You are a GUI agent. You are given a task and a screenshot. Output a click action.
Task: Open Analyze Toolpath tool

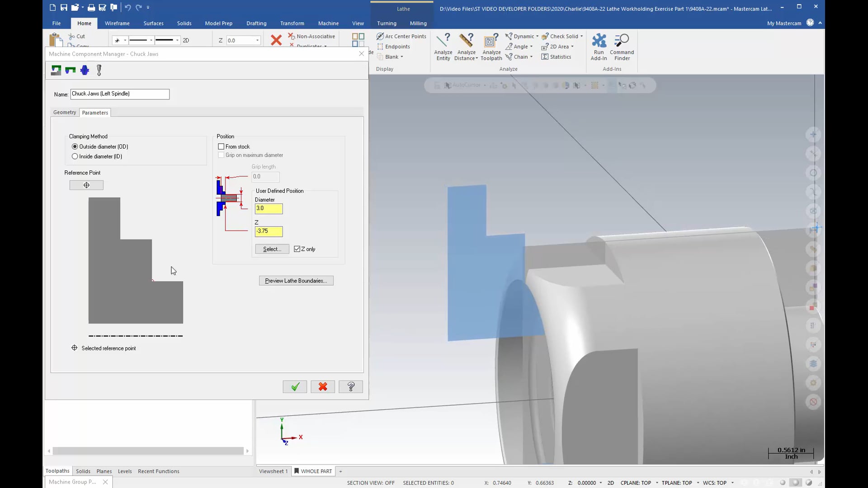point(491,47)
